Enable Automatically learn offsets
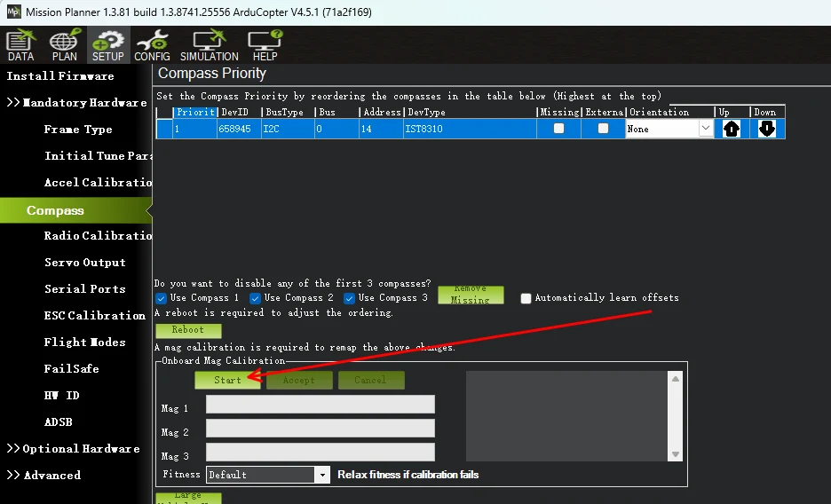 526,298
